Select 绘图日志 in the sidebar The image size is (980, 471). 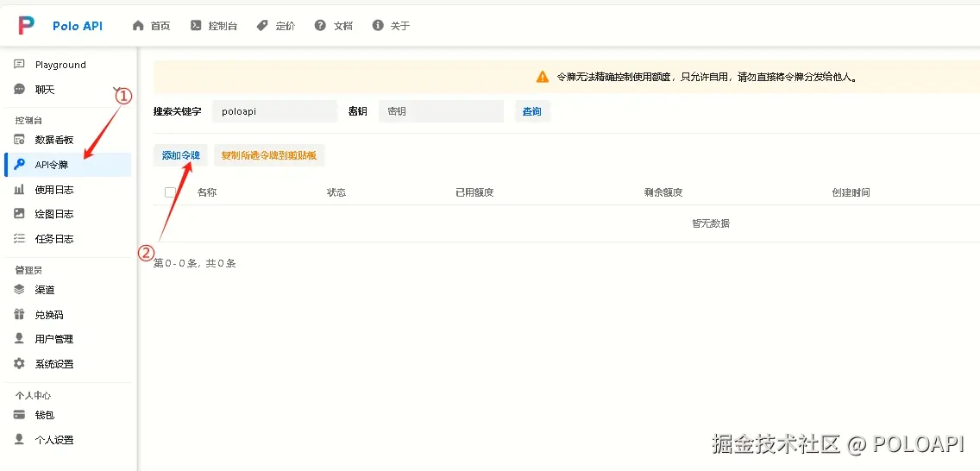coord(67,214)
